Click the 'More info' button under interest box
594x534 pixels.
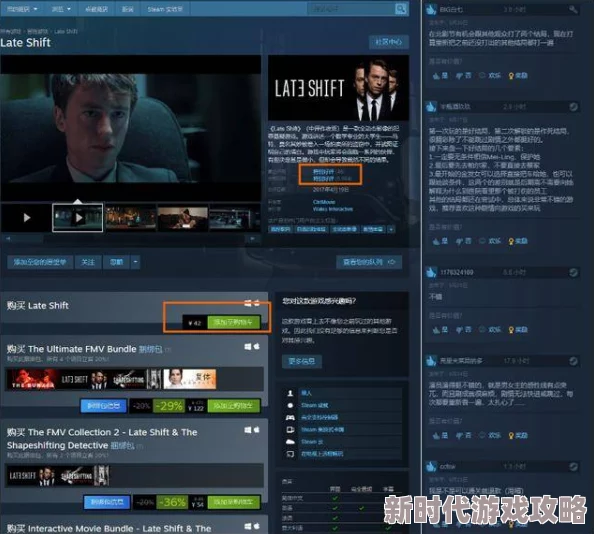click(x=302, y=361)
